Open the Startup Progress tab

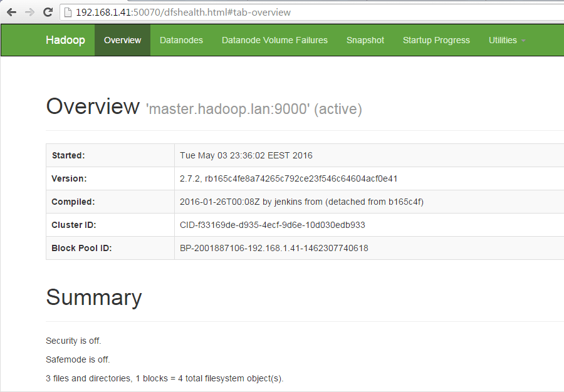coord(436,40)
